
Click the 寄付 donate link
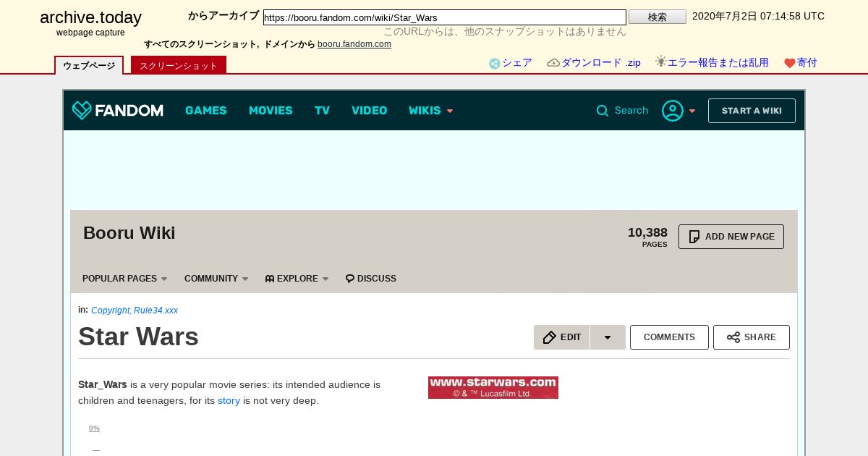tap(807, 63)
